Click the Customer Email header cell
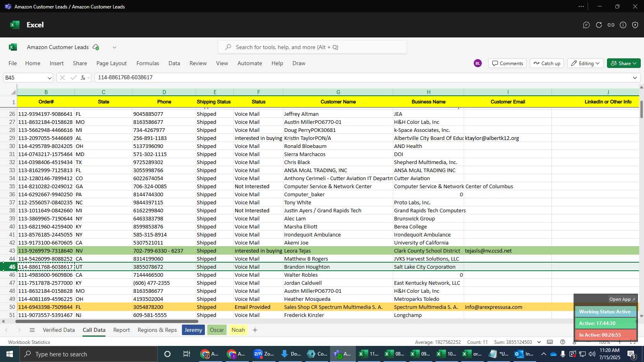Screen dimensions: 644x362 [508, 102]
